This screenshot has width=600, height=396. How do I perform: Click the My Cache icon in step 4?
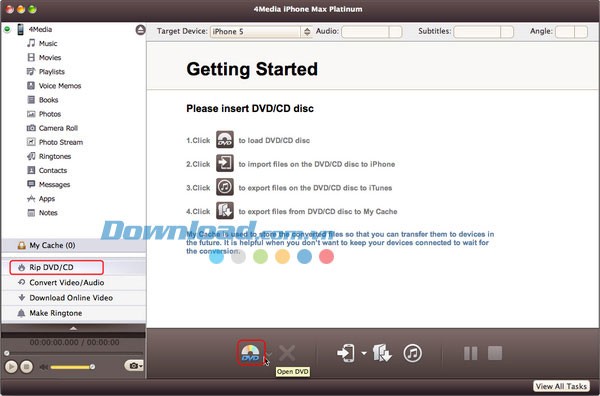click(x=225, y=211)
